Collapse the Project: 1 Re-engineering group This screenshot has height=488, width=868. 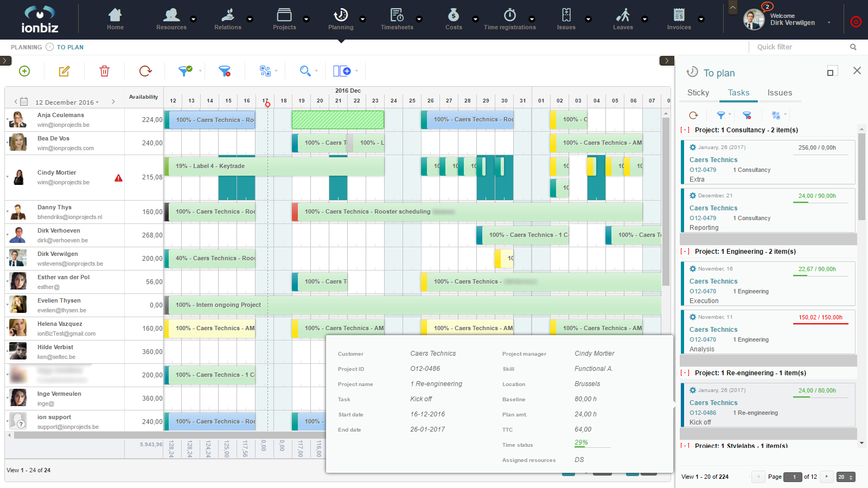tap(685, 373)
